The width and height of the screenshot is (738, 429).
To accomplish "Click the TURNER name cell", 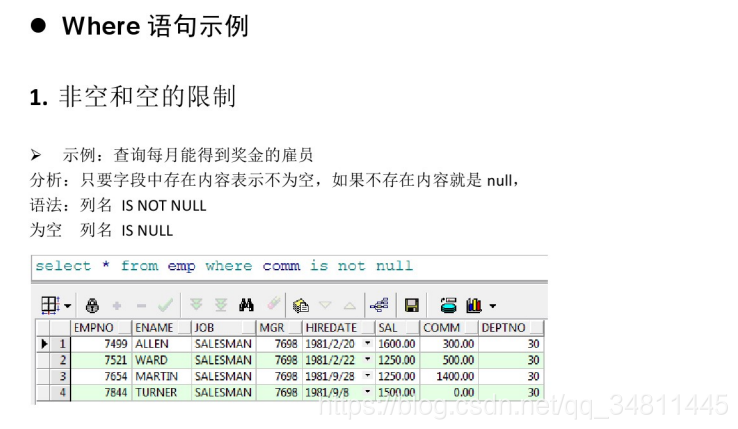I will (161, 392).
